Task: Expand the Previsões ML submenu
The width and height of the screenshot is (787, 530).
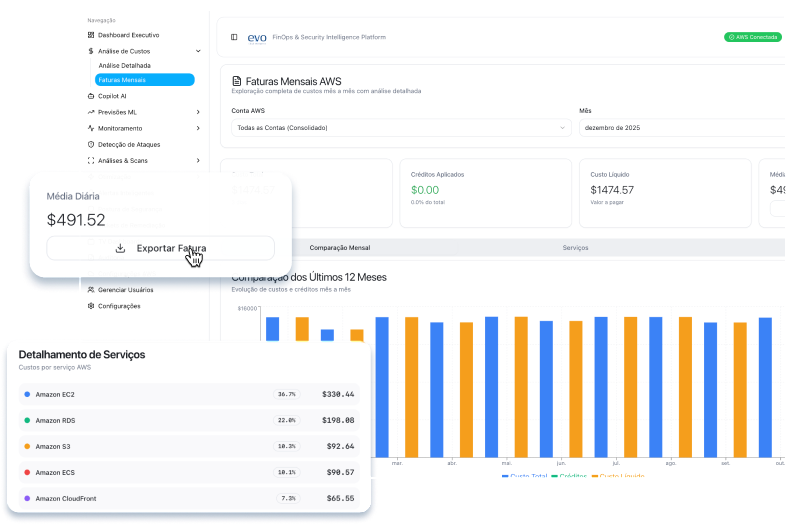Action: 198,112
